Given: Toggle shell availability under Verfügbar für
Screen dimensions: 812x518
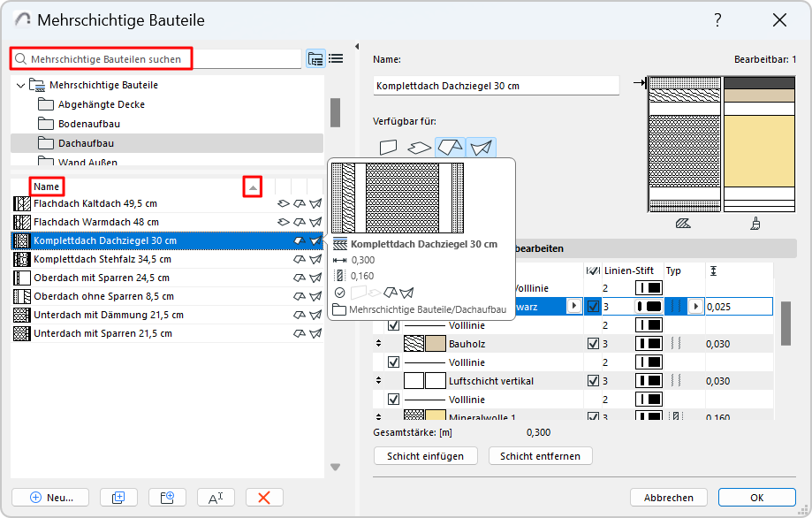Looking at the screenshot, I should click(481, 148).
